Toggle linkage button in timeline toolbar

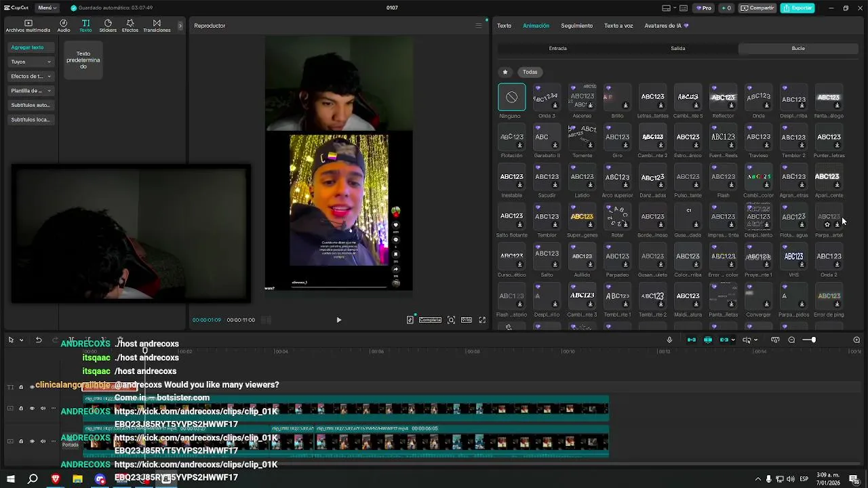click(724, 340)
